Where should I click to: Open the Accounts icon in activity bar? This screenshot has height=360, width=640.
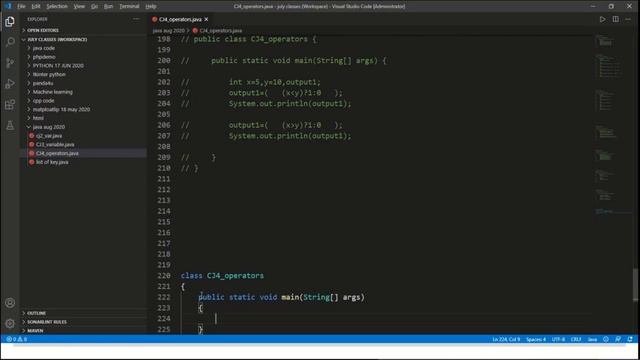tap(10, 303)
